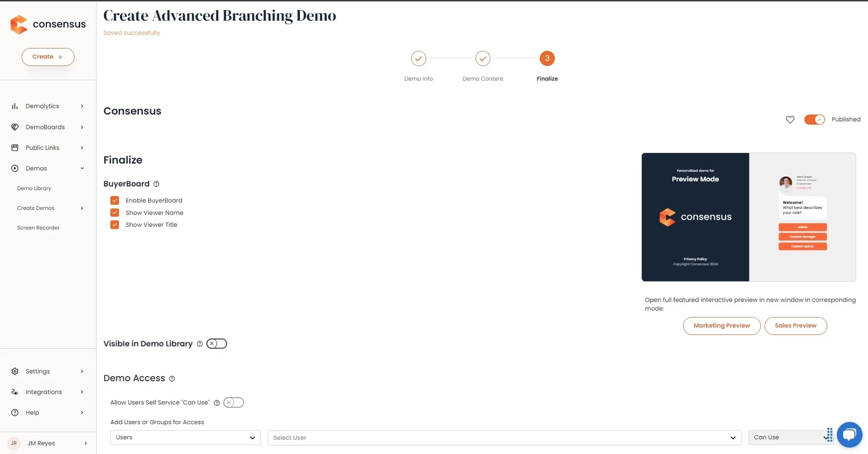
Task: Click the JM Reyes profile name
Action: 41,443
